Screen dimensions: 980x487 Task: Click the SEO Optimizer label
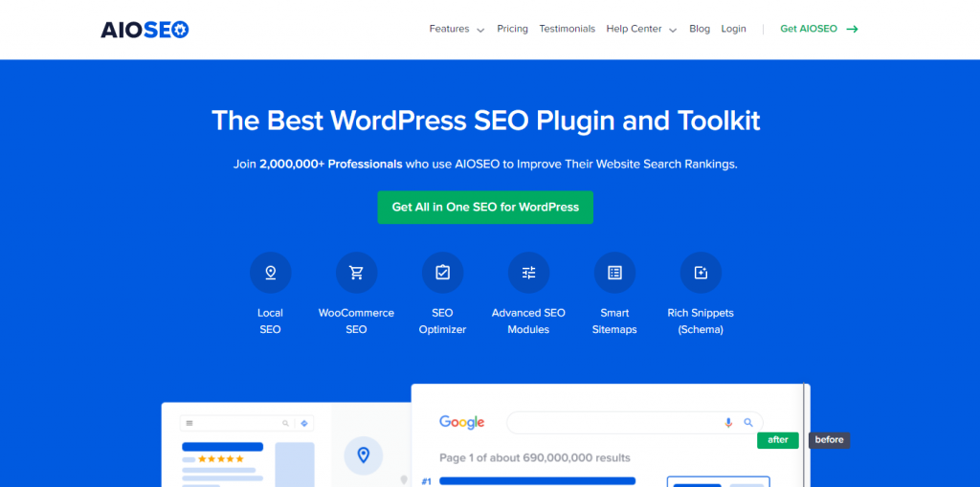click(442, 321)
